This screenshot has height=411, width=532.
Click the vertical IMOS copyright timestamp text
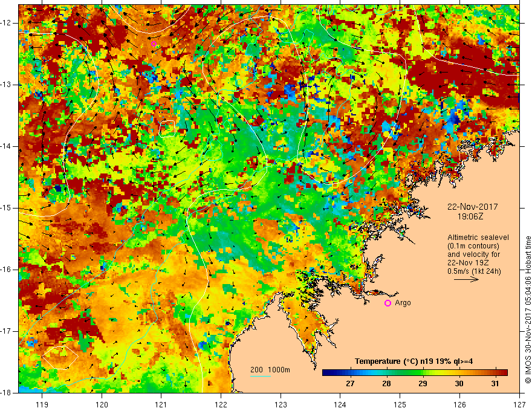coord(528,310)
